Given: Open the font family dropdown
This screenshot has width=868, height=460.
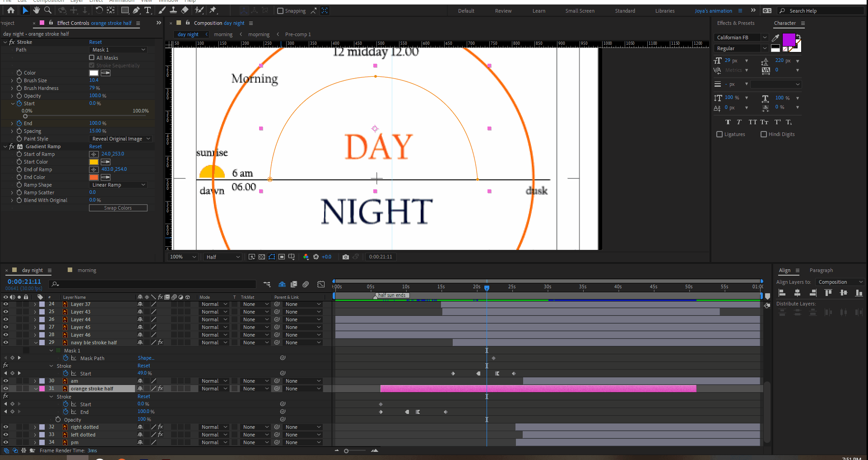Looking at the screenshot, I should (x=740, y=38).
